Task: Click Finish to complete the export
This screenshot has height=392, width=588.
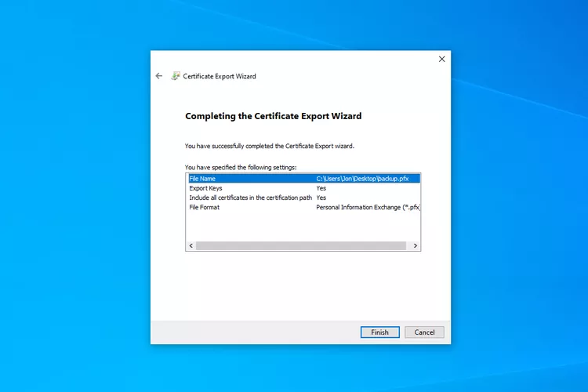Action: tap(380, 332)
